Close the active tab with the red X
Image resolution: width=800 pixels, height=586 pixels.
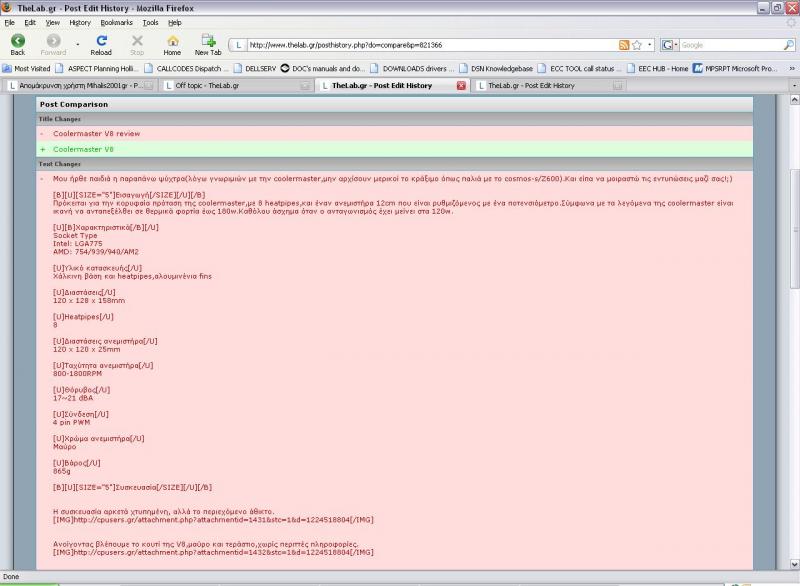(461, 86)
